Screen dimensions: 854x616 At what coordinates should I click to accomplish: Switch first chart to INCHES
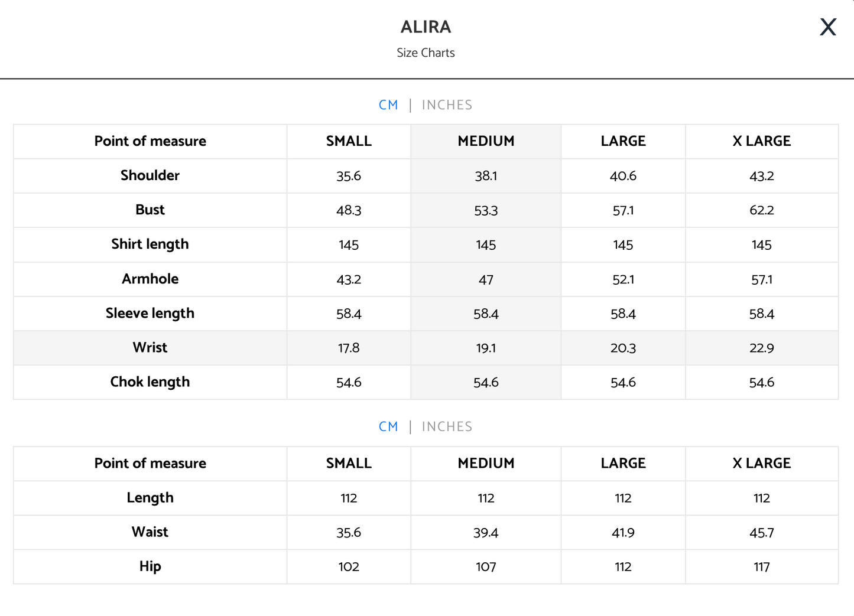(447, 105)
